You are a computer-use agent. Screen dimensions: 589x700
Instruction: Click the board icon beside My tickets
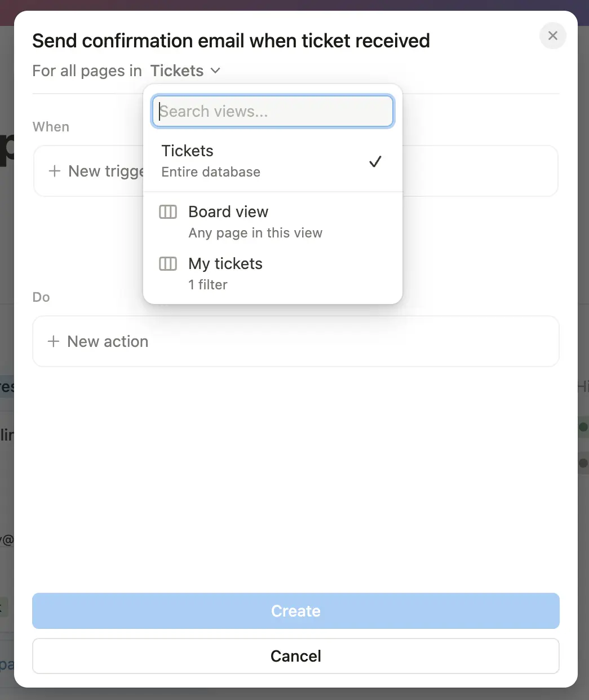[x=168, y=264]
